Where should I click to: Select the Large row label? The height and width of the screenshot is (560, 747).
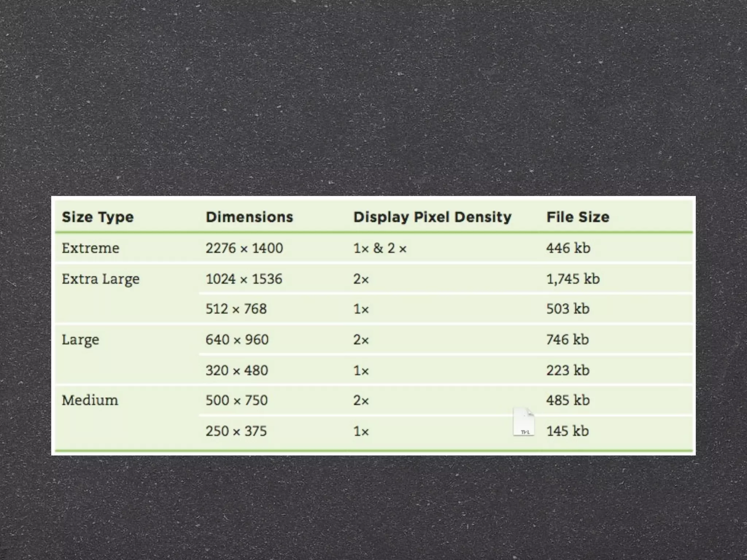tap(80, 340)
